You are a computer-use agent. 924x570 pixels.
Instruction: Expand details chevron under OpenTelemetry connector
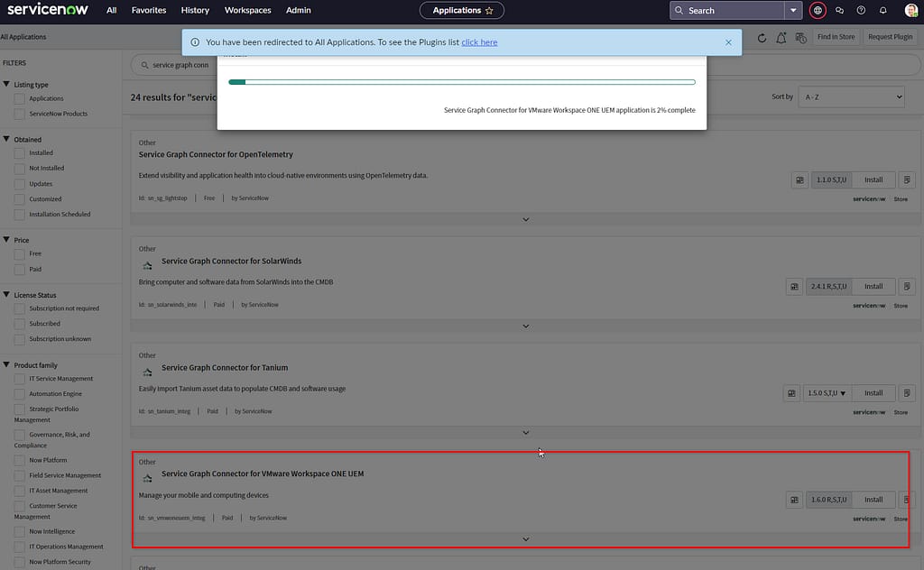(525, 219)
